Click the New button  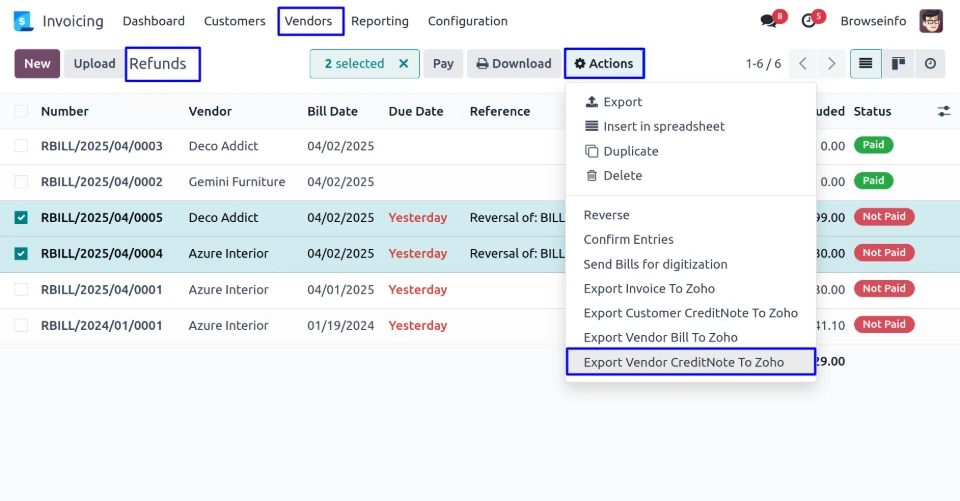tap(37, 64)
